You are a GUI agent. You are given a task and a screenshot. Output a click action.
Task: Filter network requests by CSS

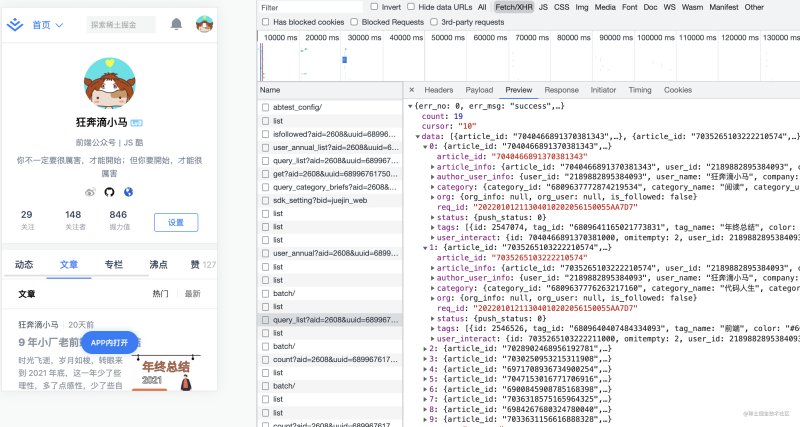pyautogui.click(x=562, y=7)
